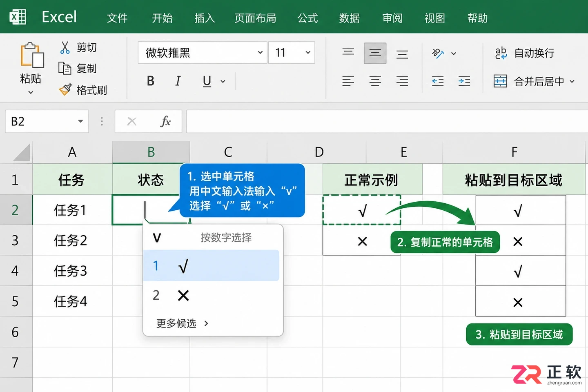Choose candidate 1 √ in IME list

tap(211, 266)
